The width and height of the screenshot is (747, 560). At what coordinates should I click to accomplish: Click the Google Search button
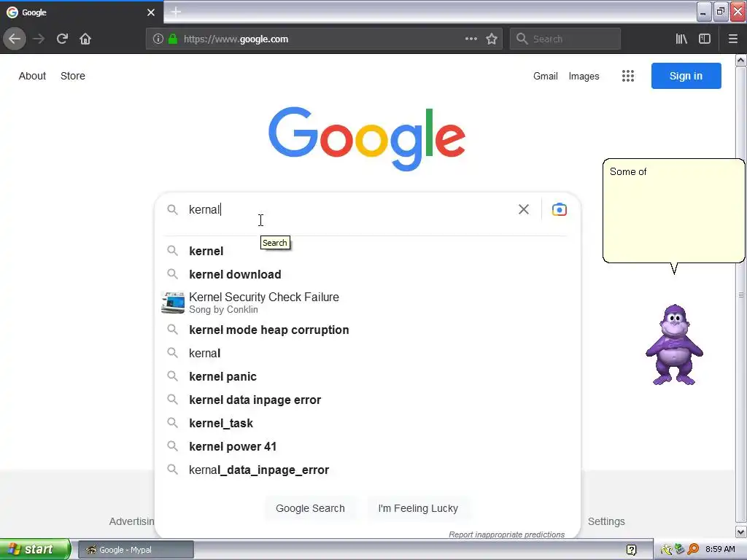310,508
